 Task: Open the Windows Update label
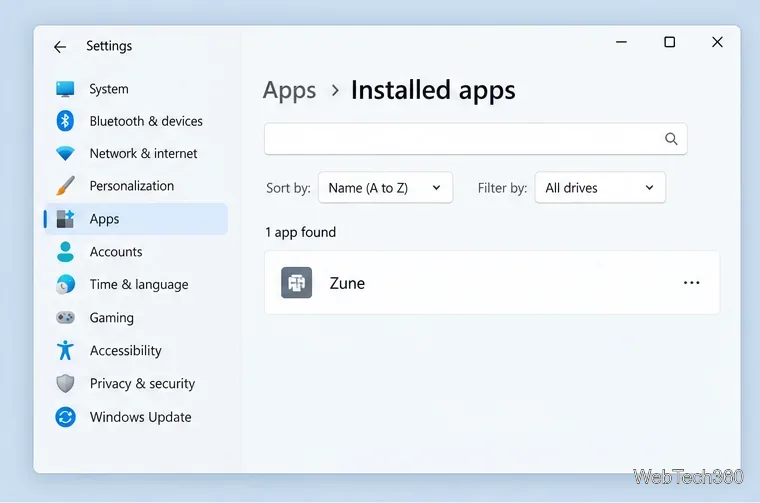point(141,417)
